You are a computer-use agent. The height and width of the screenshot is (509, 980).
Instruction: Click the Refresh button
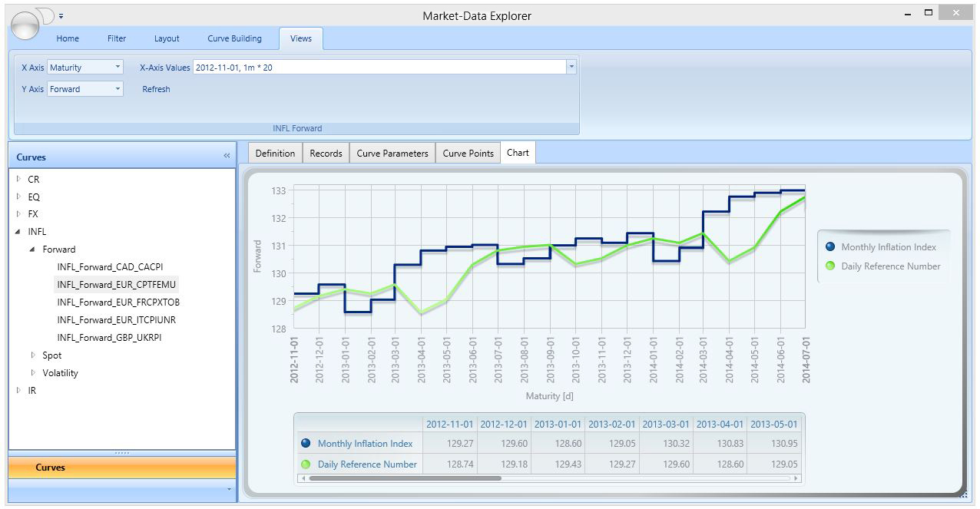point(156,89)
